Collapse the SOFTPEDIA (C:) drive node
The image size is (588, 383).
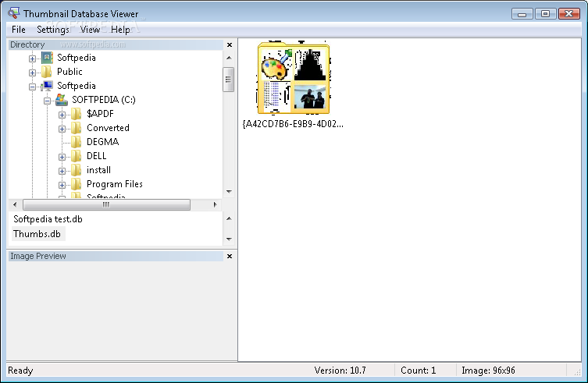pos(48,101)
